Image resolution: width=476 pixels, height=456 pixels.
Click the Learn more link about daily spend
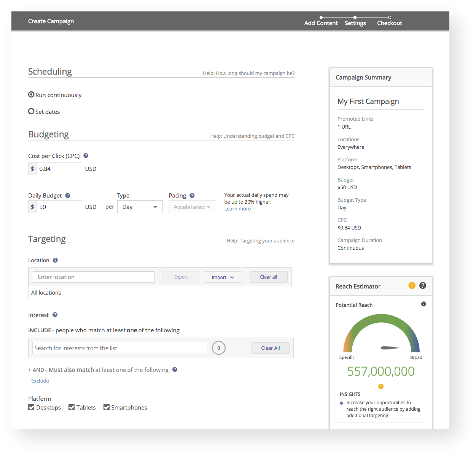point(237,209)
